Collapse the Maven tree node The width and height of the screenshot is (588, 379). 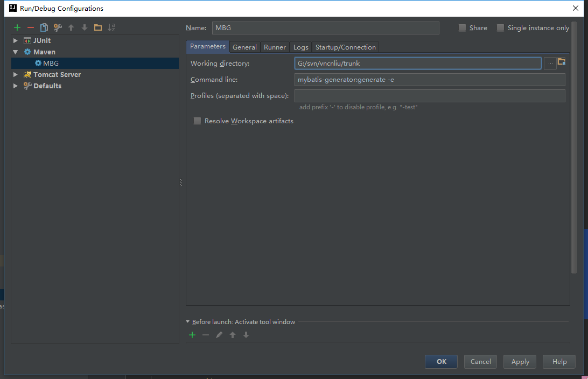point(16,52)
